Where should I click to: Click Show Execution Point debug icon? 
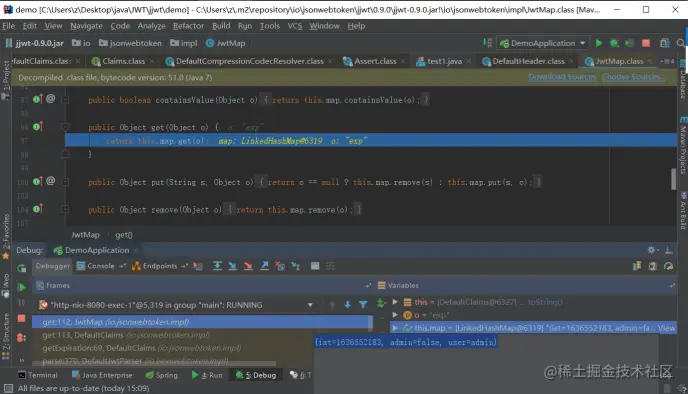point(198,266)
